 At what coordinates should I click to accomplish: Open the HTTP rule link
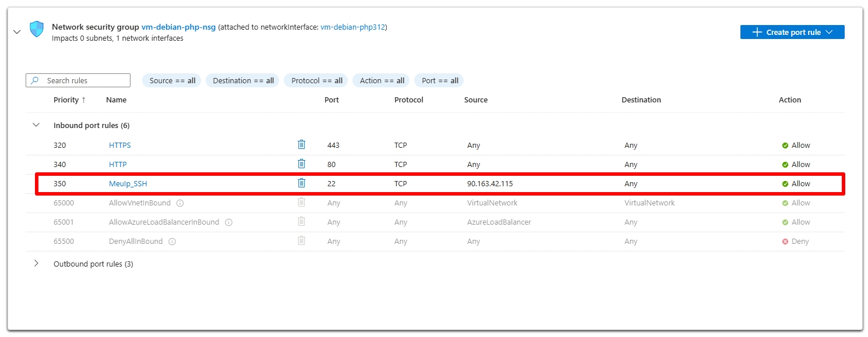click(118, 165)
